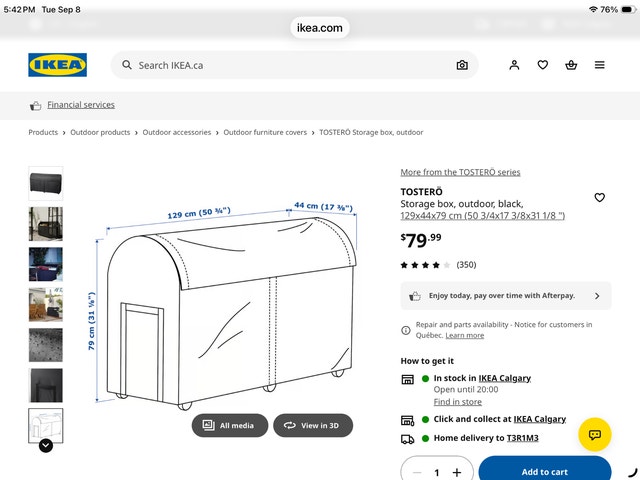Screen dimensions: 640x480
Task: Open the star rating reviews (350)
Action: click(438, 265)
